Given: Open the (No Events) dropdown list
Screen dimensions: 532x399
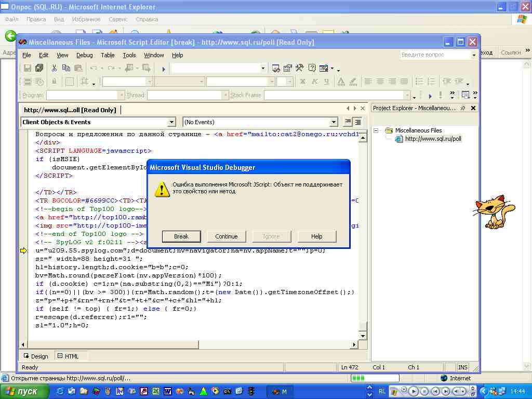Looking at the screenshot, I should [334, 122].
